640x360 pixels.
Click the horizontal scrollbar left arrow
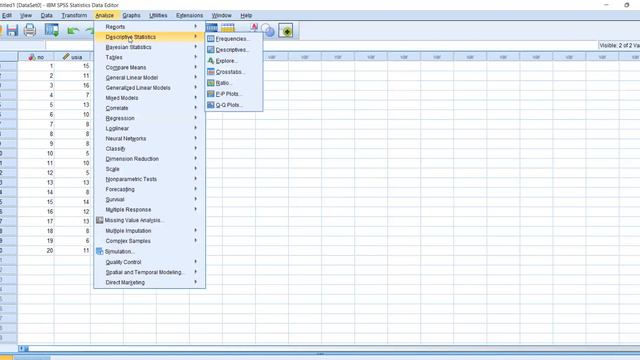coord(21,349)
